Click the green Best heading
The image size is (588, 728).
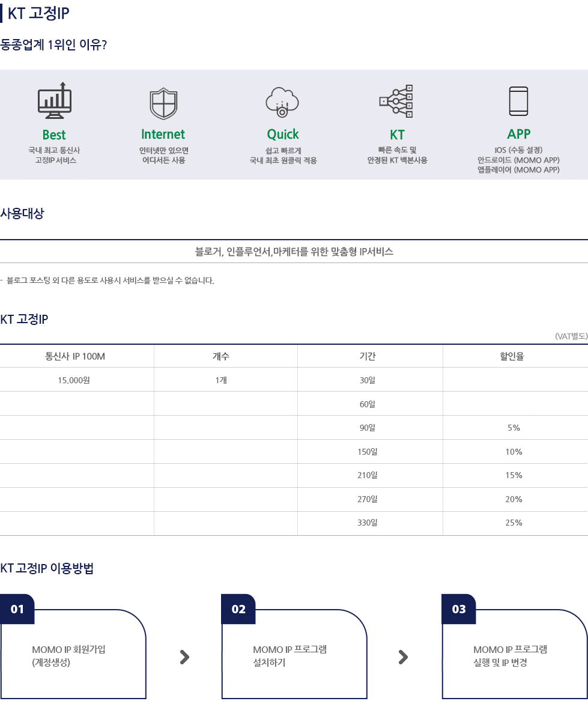tap(54, 135)
